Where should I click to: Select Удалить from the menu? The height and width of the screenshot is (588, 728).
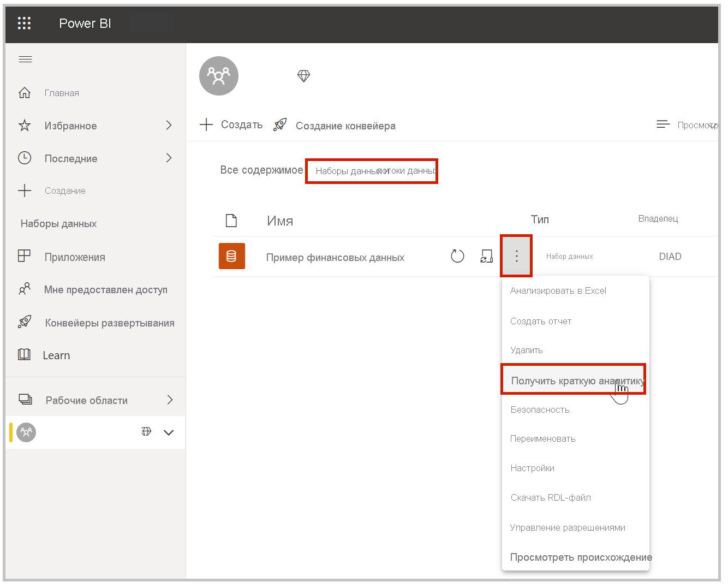[526, 350]
